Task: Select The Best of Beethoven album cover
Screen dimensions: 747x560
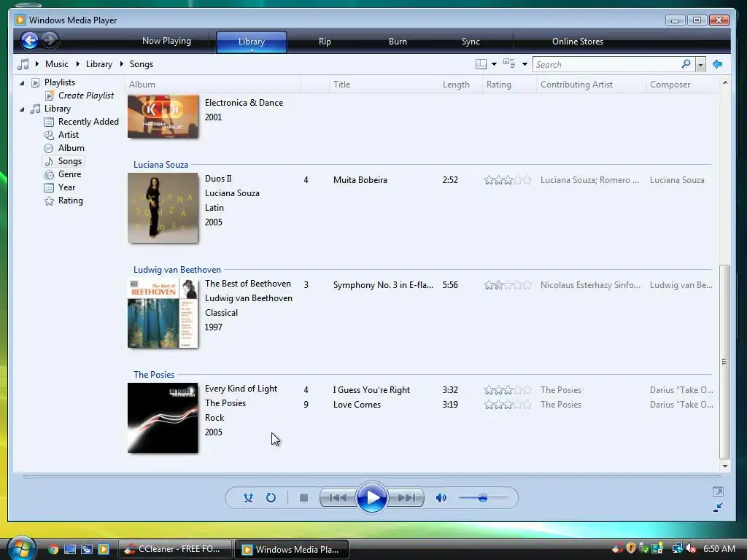Action: pyautogui.click(x=163, y=314)
